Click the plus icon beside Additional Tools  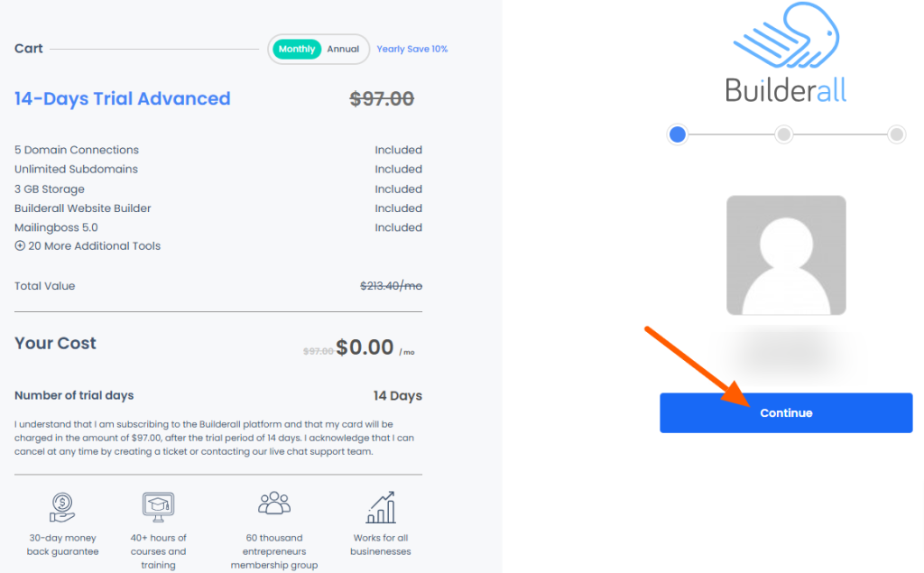[20, 245]
